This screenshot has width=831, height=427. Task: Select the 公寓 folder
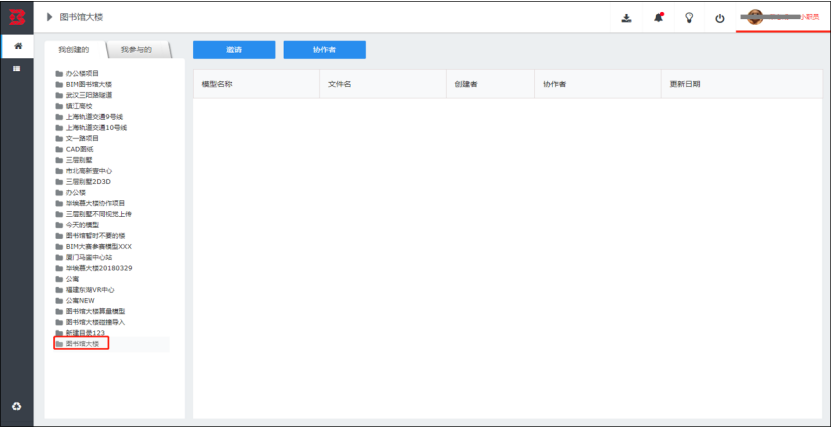coord(68,279)
